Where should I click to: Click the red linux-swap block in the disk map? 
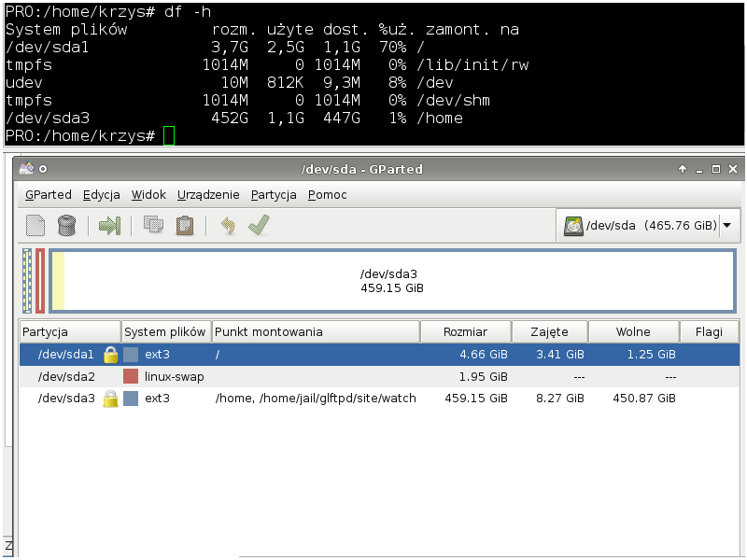[40, 281]
